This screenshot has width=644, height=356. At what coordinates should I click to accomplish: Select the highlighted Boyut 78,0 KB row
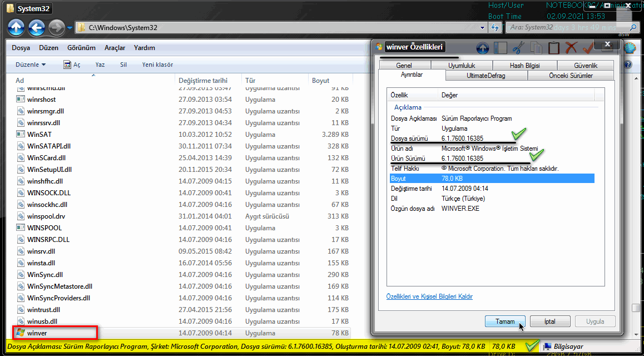tap(492, 178)
